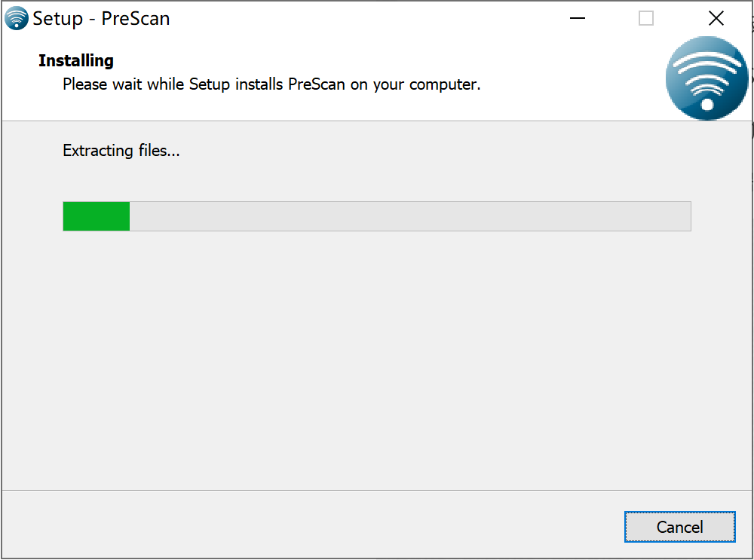
Task: Click the white dot of the PreScan logo
Action: pos(707,104)
